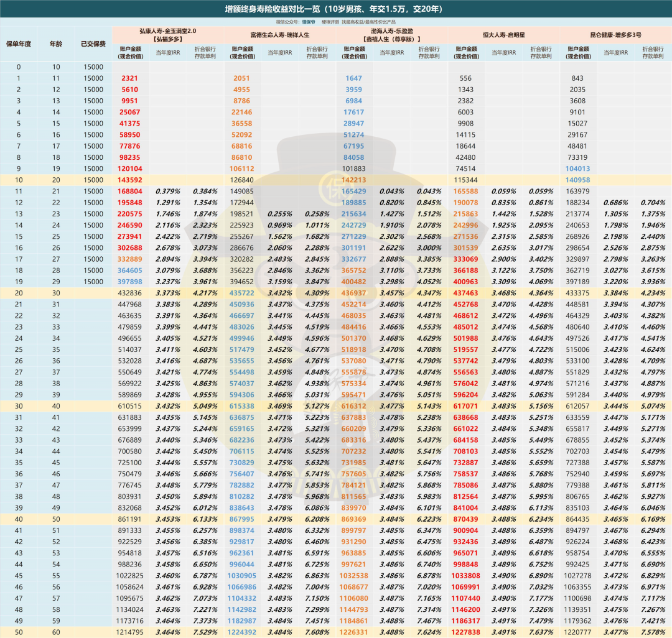Click 账户金额 header under 富德生命人寿-瑞祥人生
The height and width of the screenshot is (638, 672).
click(x=242, y=52)
